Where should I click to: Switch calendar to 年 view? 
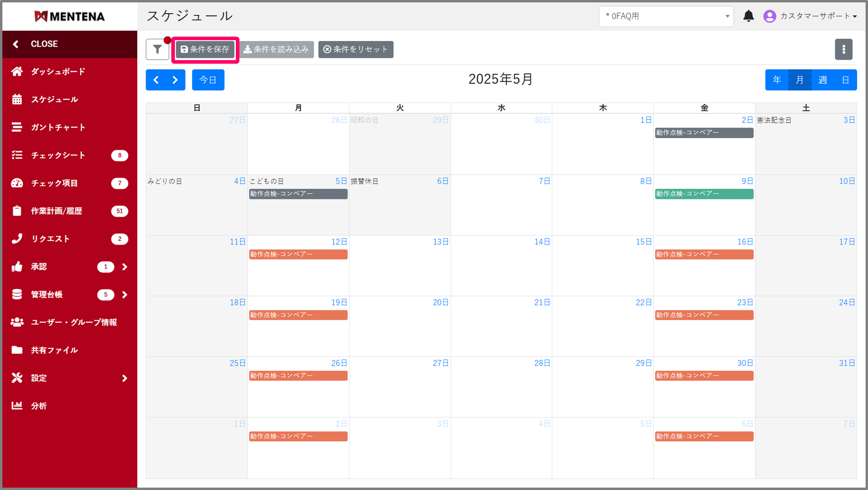click(777, 80)
